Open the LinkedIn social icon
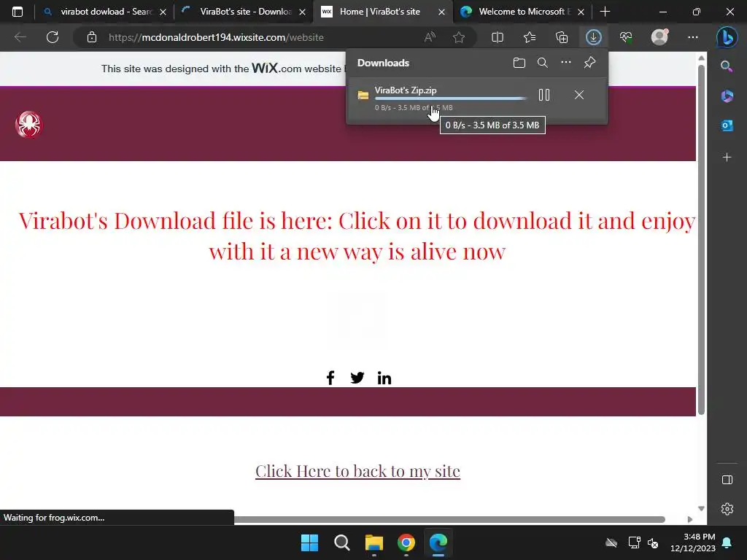Screen dimensions: 747x560 pyautogui.click(x=384, y=378)
